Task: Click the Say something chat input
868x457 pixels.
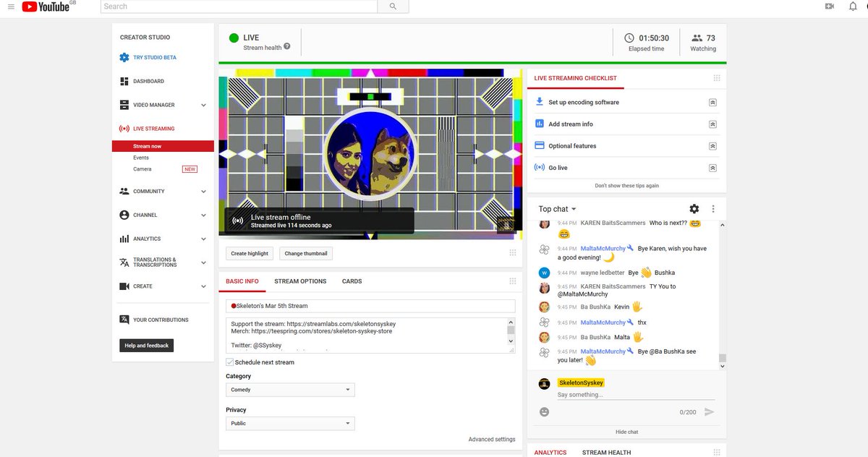Action: (x=636, y=395)
